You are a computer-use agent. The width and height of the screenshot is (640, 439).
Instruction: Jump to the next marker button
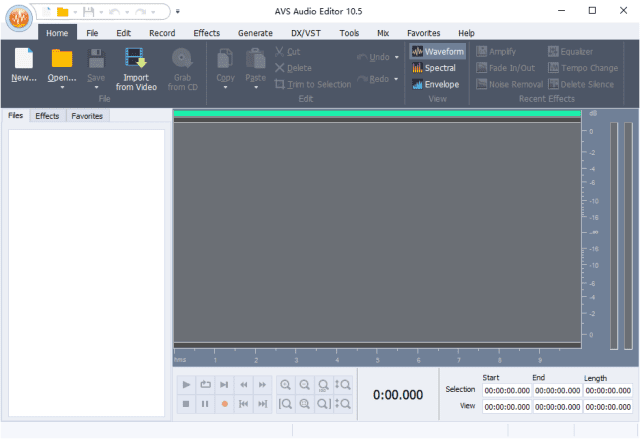tap(262, 404)
